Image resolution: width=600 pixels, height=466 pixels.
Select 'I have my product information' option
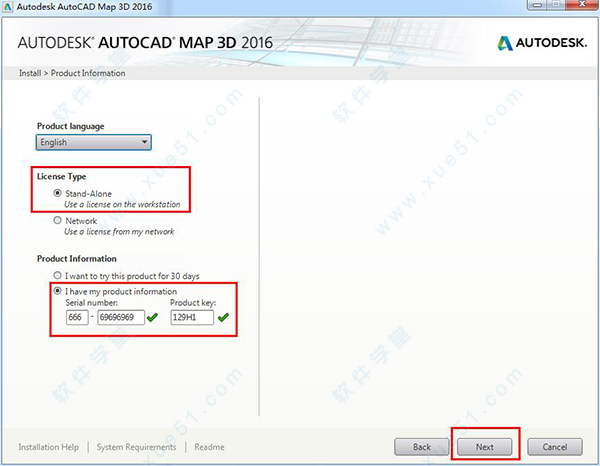(x=57, y=291)
